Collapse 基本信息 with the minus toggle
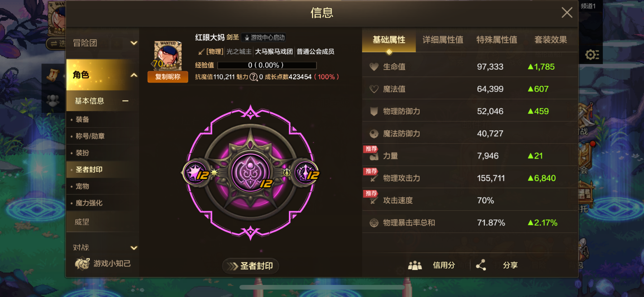The height and width of the screenshot is (297, 644). tap(125, 101)
